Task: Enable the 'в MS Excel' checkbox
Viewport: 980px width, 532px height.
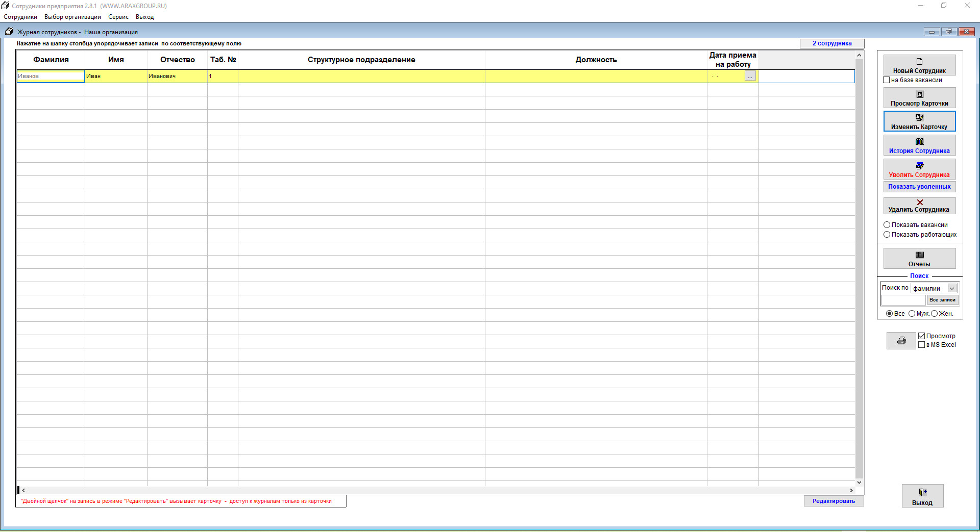Action: pos(922,345)
